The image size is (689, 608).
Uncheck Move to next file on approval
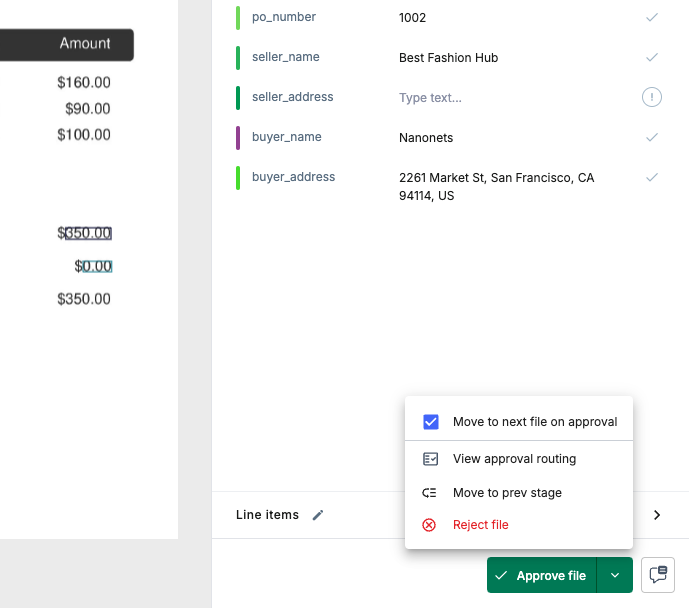[431, 422]
